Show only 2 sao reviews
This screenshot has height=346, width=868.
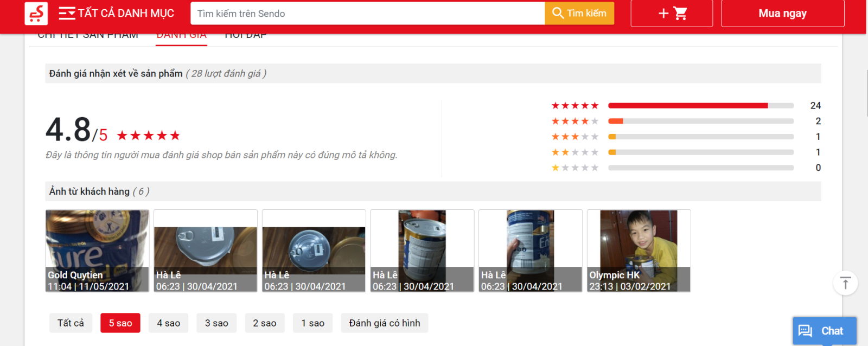[x=264, y=323]
